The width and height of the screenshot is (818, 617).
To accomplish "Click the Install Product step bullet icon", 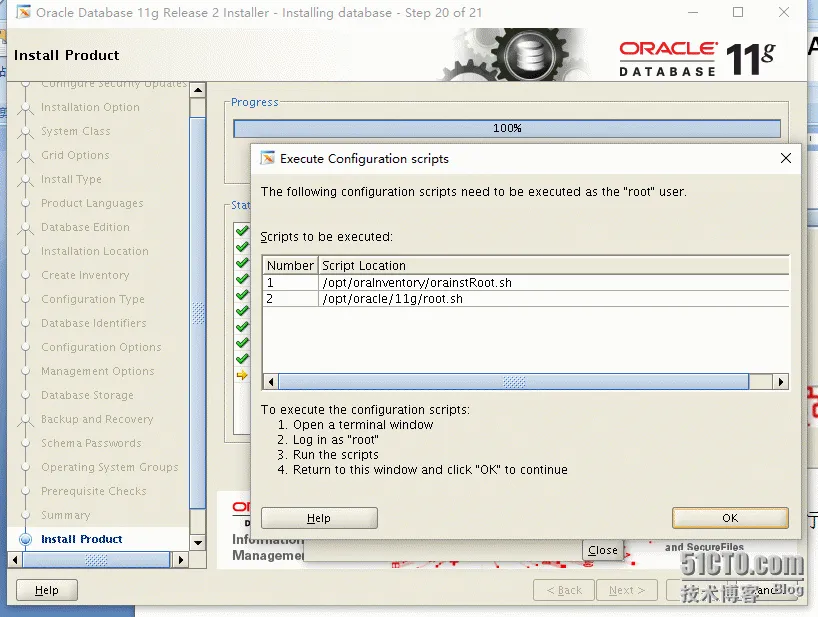I will click(25, 539).
